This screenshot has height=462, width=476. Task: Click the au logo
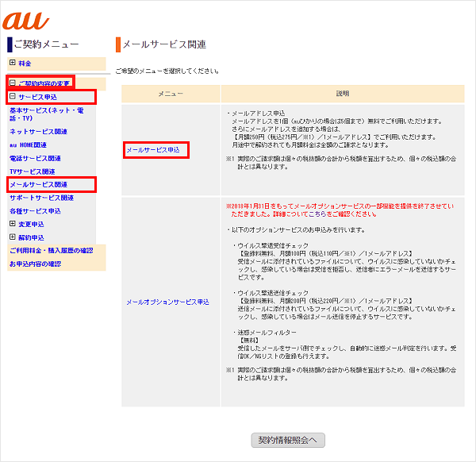pyautogui.click(x=26, y=20)
